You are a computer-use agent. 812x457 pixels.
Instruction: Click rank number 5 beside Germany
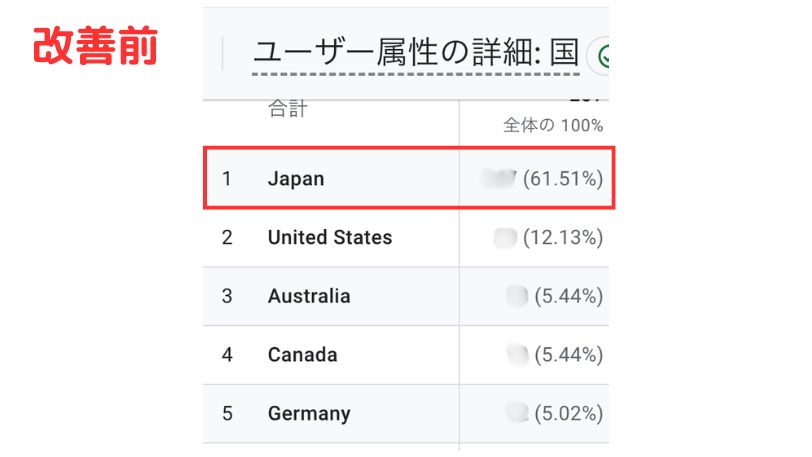click(227, 413)
